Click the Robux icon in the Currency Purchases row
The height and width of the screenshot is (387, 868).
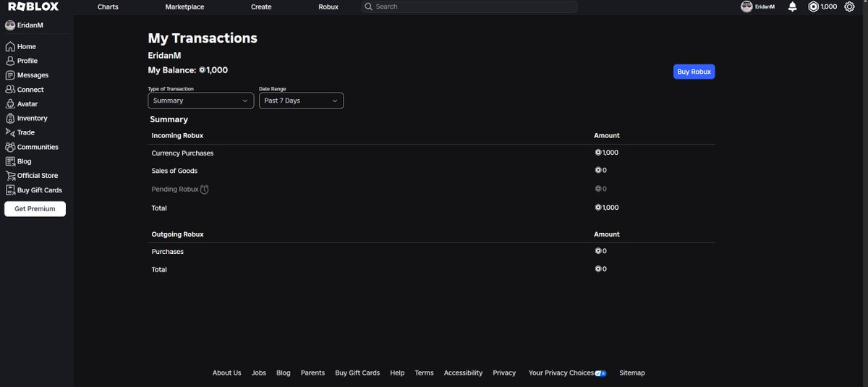coord(598,153)
